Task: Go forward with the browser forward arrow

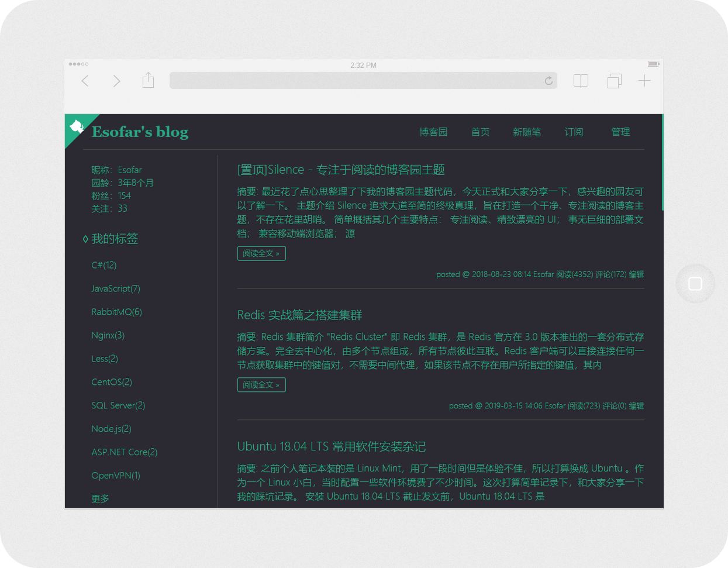Action: point(116,81)
